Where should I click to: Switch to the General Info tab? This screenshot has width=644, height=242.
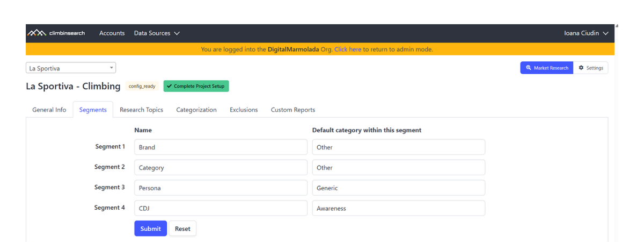point(49,110)
